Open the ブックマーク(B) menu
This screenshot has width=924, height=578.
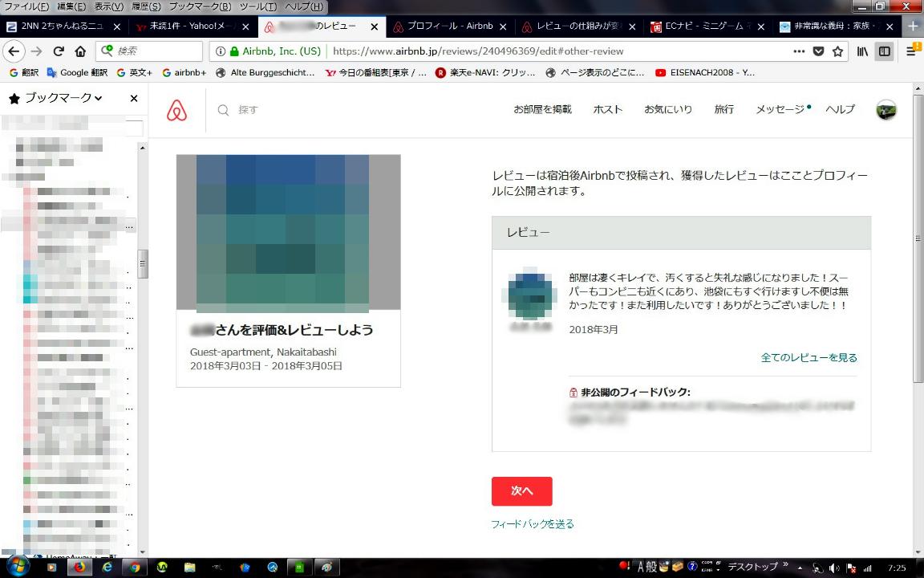[200, 6]
